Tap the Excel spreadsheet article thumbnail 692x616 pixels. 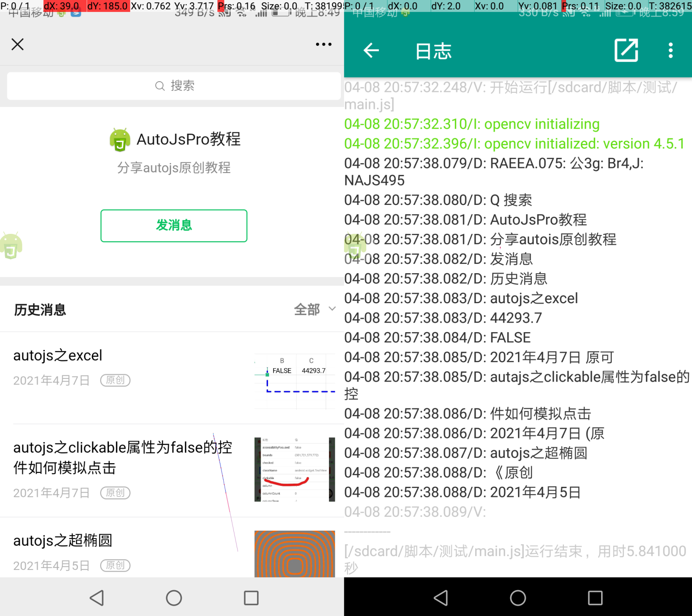pos(295,381)
